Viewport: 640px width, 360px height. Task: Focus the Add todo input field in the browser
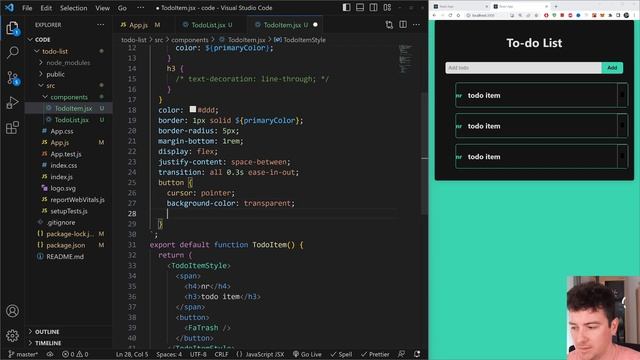(x=523, y=68)
